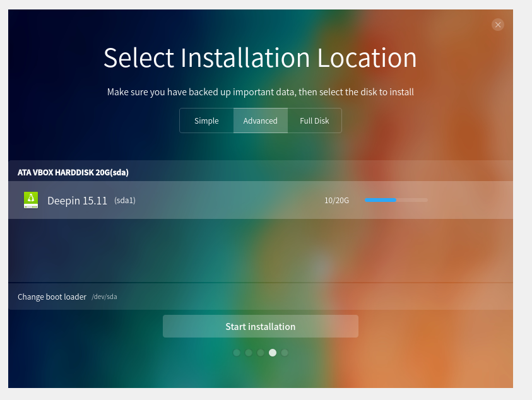The width and height of the screenshot is (532, 400).
Task: Open the Full Disk tab
Action: (x=314, y=121)
